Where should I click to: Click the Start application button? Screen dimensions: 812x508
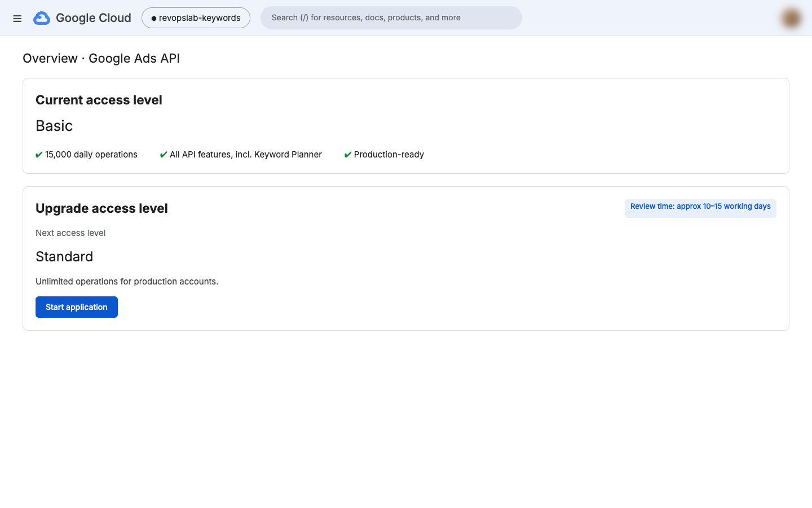[x=77, y=307]
